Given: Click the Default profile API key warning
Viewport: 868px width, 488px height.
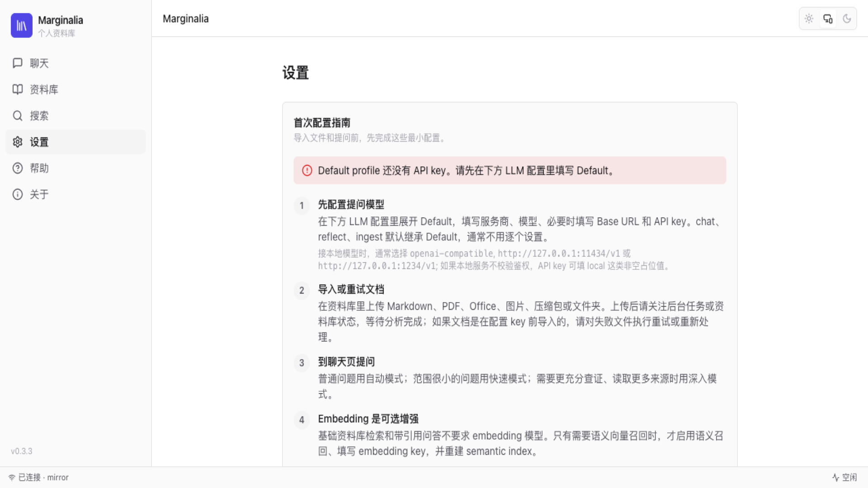Looking at the screenshot, I should pos(510,170).
